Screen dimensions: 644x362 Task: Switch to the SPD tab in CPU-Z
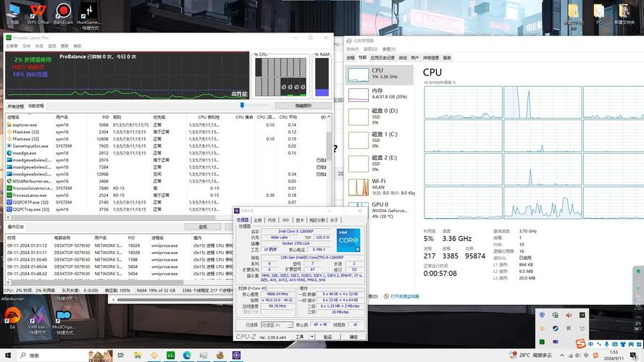click(x=285, y=220)
